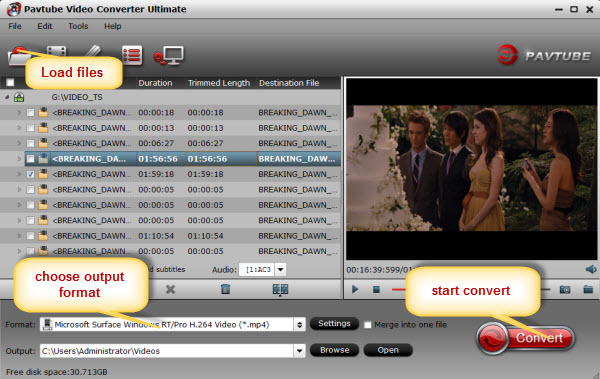This screenshot has height=379, width=600.
Task: Expand the 01:59:18 title row
Action: pyautogui.click(x=19, y=174)
